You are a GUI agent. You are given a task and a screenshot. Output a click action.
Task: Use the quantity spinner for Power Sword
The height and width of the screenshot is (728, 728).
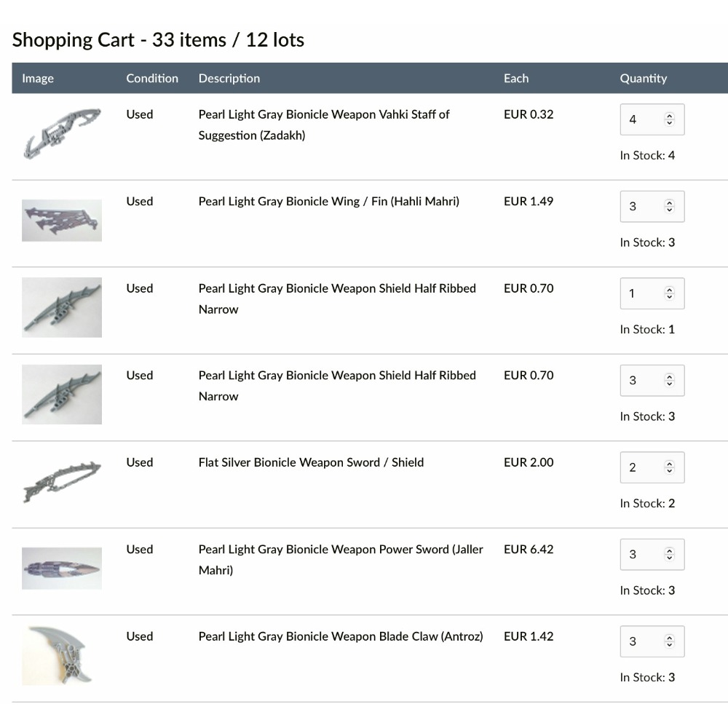pyautogui.click(x=670, y=554)
